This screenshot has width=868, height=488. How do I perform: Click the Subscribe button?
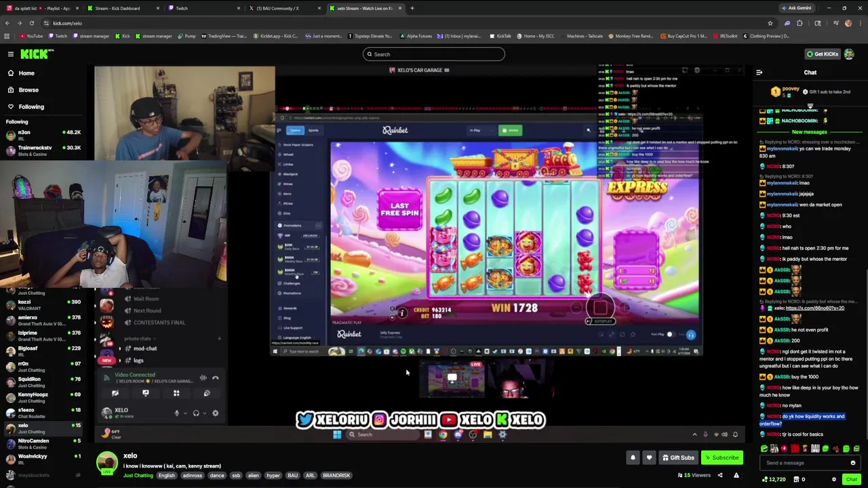pyautogui.click(x=721, y=457)
